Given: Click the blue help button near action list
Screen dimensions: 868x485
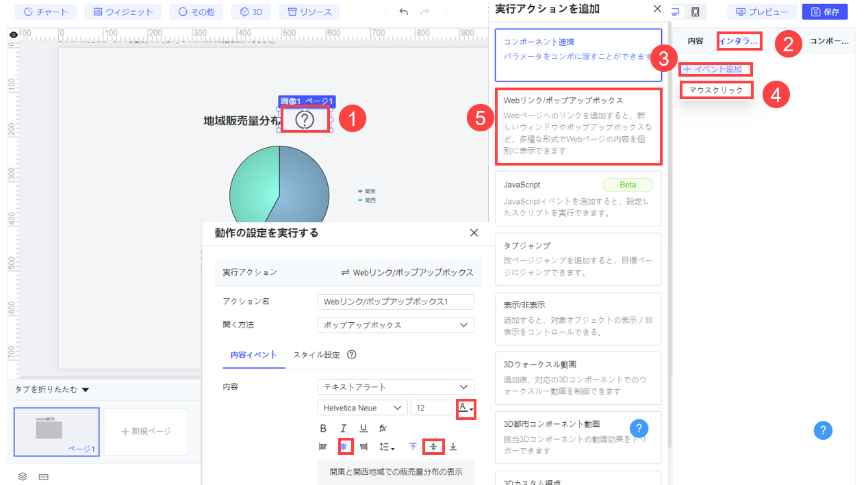Looking at the screenshot, I should pyautogui.click(x=638, y=428).
